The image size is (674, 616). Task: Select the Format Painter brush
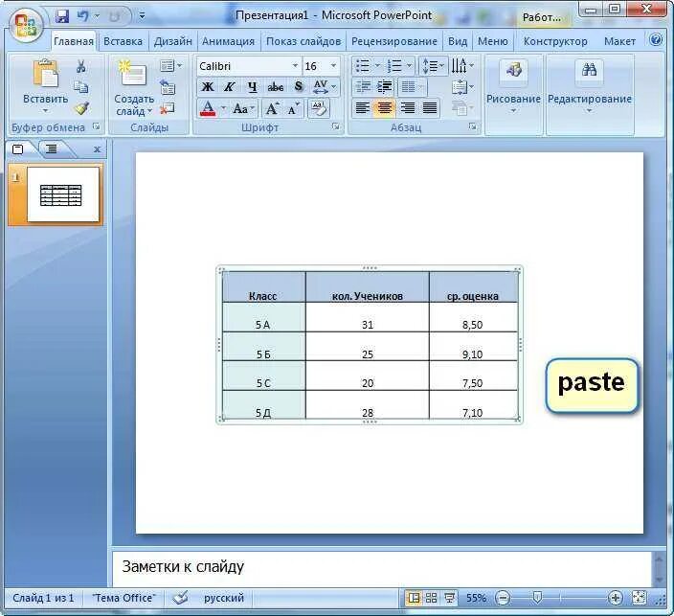(81, 108)
